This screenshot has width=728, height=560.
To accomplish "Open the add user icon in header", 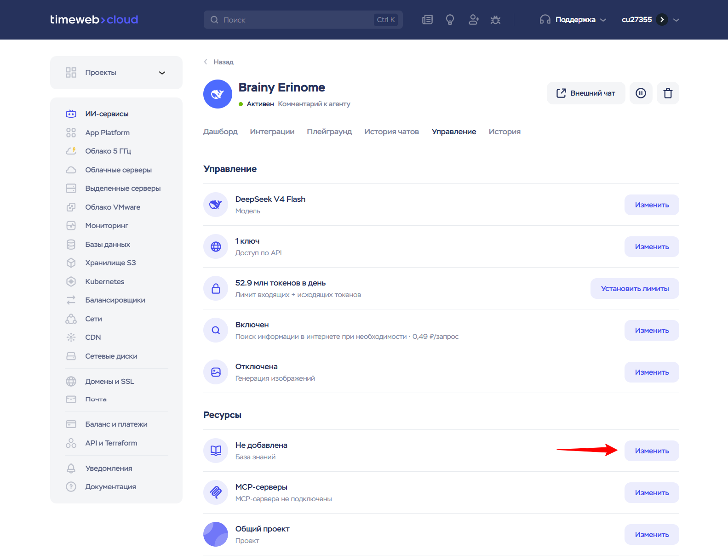I will coord(473,20).
